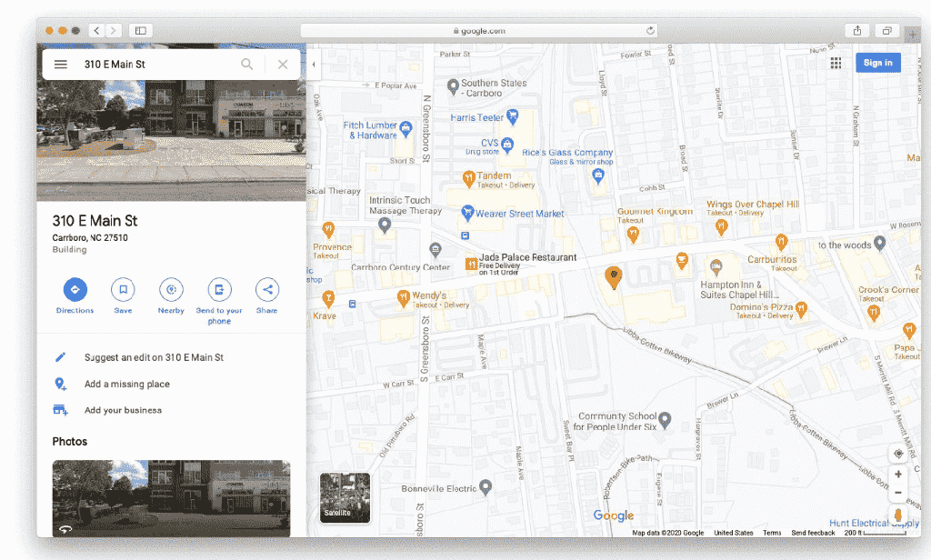The width and height of the screenshot is (931, 560).
Task: Click the Share icon
Action: [267, 289]
